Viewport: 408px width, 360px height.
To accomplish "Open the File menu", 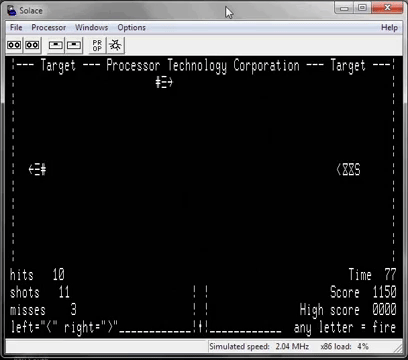I will (16, 27).
